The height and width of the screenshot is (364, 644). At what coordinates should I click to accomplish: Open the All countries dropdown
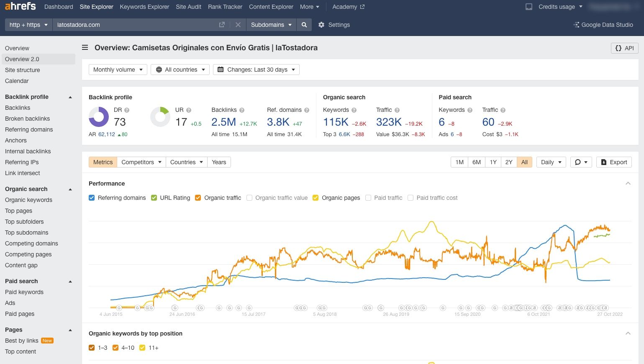[x=181, y=70]
